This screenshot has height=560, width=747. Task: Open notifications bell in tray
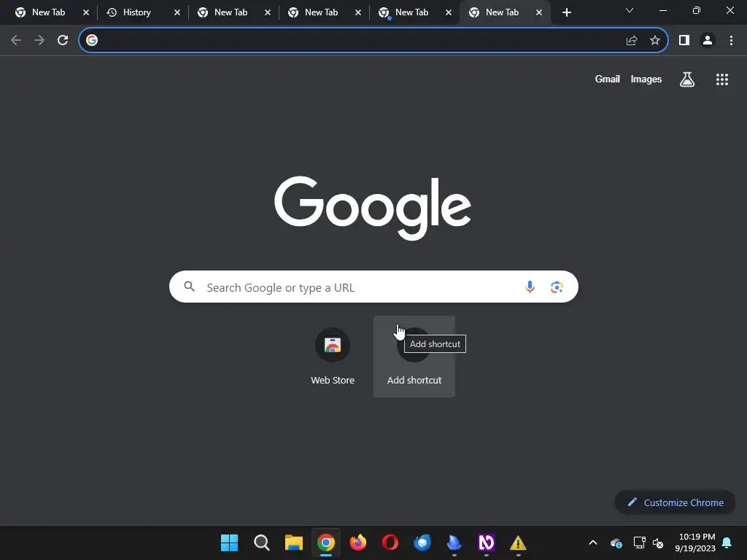click(x=727, y=542)
